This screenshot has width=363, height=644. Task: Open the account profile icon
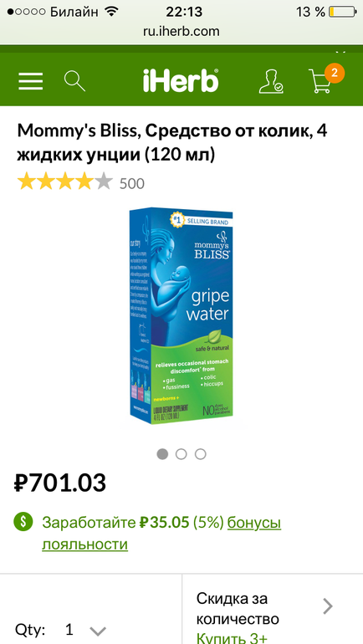pyautogui.click(x=271, y=81)
